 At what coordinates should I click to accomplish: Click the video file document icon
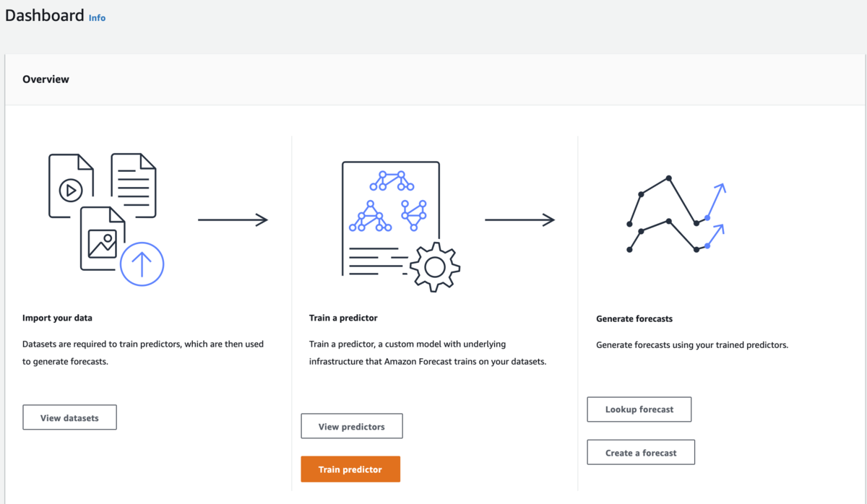pos(71,186)
